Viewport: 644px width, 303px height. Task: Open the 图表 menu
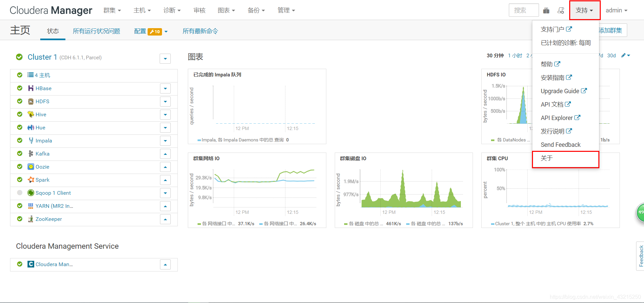click(226, 10)
